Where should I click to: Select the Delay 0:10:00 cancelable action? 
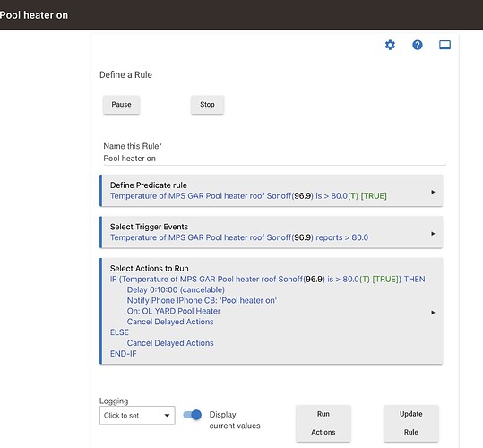[x=176, y=290]
